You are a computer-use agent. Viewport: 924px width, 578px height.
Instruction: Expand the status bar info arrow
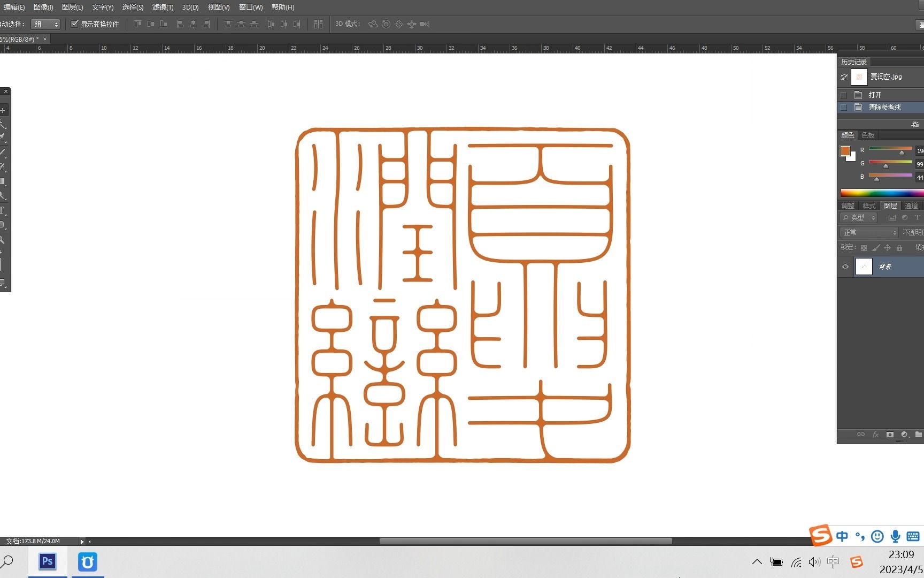[82, 542]
